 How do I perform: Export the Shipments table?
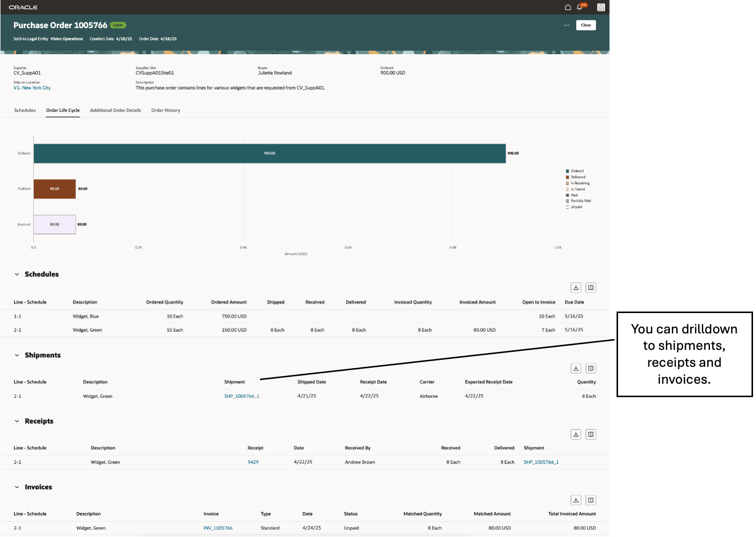[576, 368]
